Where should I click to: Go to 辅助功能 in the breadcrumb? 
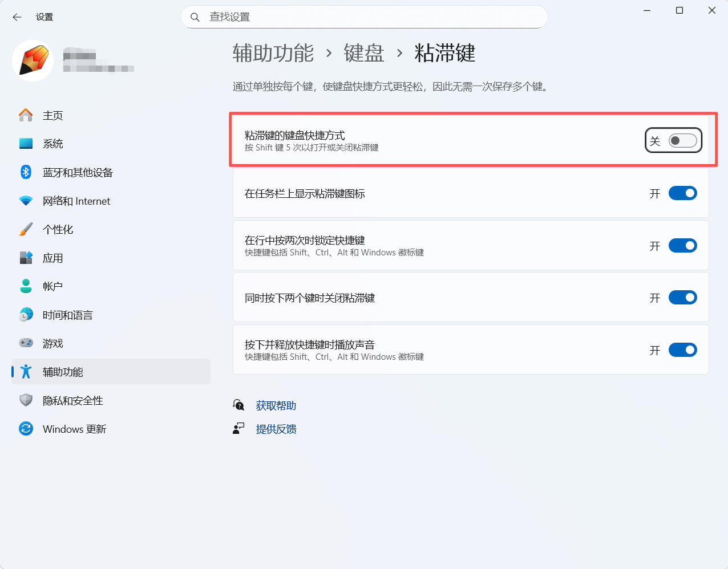tap(273, 53)
